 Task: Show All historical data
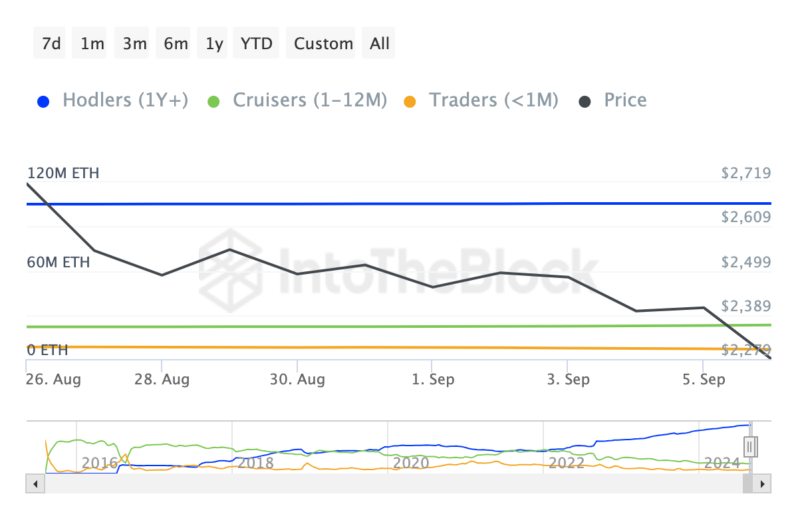[x=380, y=43]
